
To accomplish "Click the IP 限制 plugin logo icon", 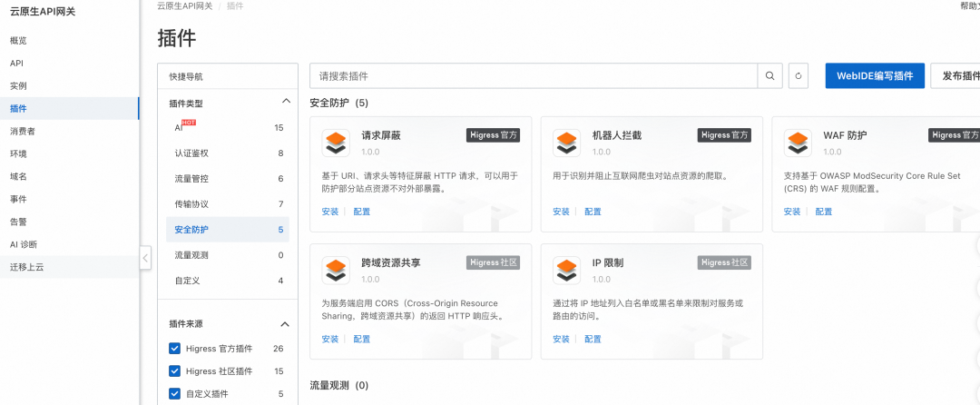I will [567, 270].
